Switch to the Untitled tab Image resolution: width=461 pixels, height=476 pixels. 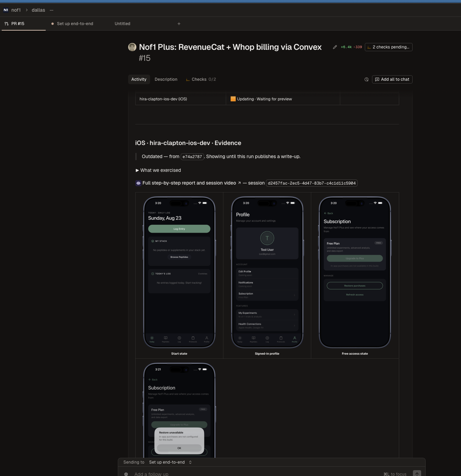pos(123,24)
